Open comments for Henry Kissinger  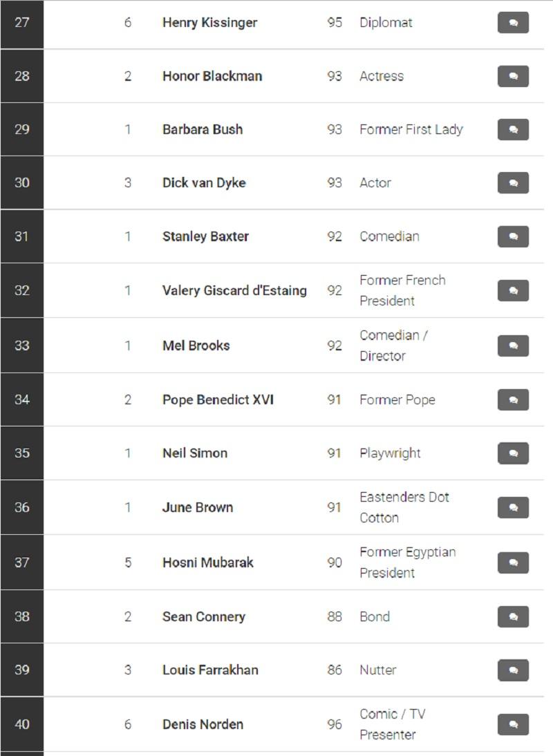click(x=513, y=23)
